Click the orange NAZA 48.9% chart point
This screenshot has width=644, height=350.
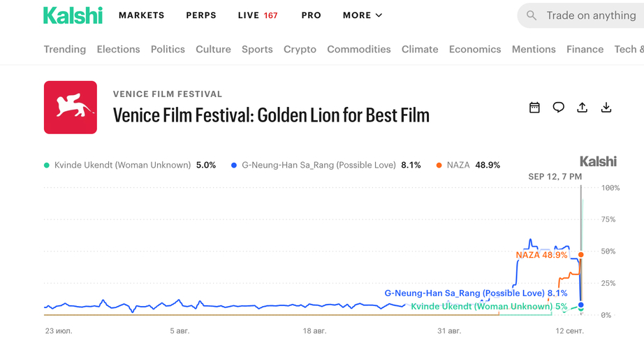pyautogui.click(x=580, y=255)
